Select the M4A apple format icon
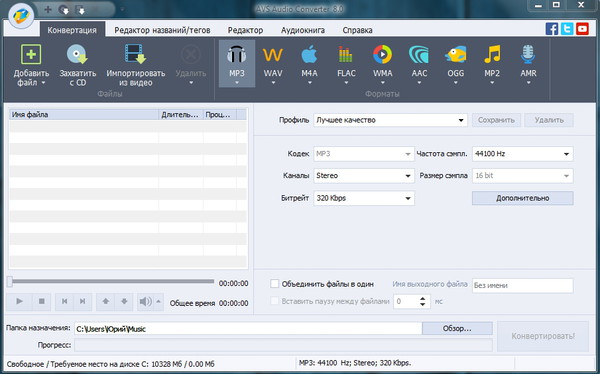Image resolution: width=600 pixels, height=374 pixels. (x=309, y=54)
